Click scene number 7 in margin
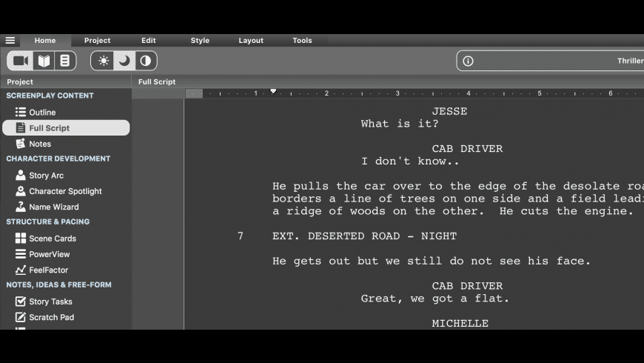 pos(241,236)
